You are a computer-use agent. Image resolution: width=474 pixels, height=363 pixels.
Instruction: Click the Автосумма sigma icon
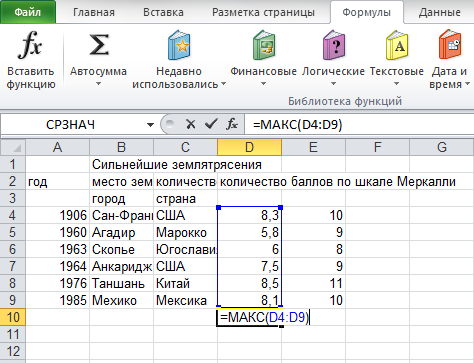coord(99,45)
